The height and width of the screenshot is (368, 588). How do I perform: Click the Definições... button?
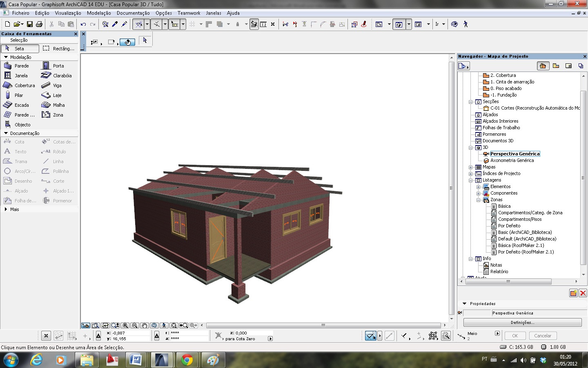coord(522,323)
